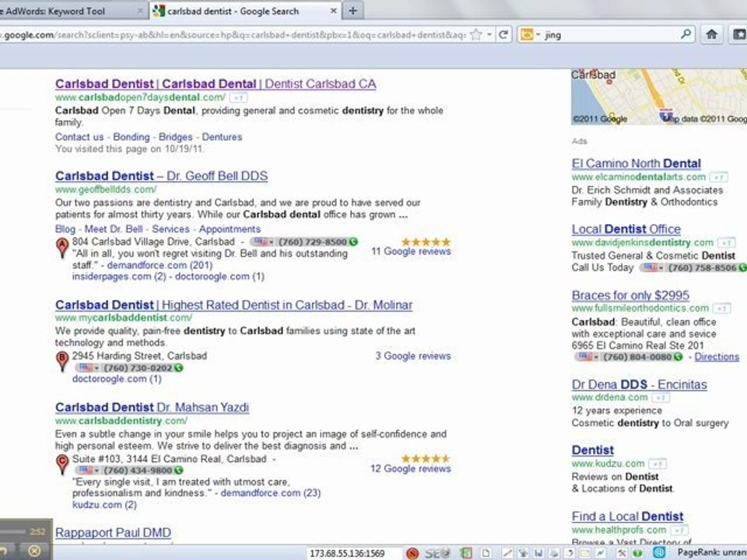Click the SEO toolbar icon in status bar
This screenshot has height=560, width=747.
tap(437, 553)
